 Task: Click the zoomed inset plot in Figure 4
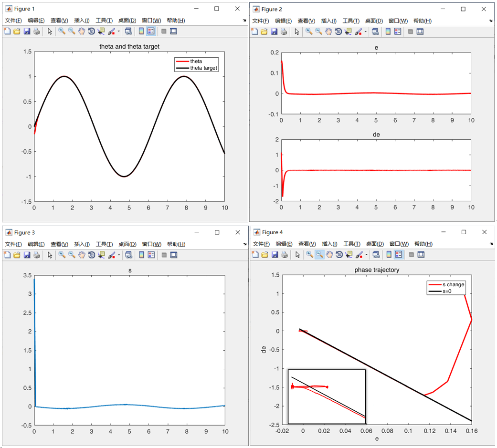pos(327,396)
